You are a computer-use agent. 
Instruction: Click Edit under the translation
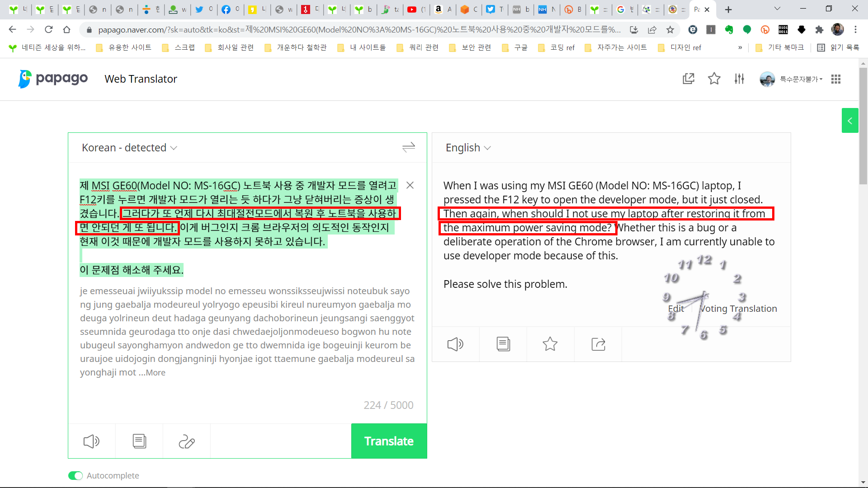pos(676,309)
